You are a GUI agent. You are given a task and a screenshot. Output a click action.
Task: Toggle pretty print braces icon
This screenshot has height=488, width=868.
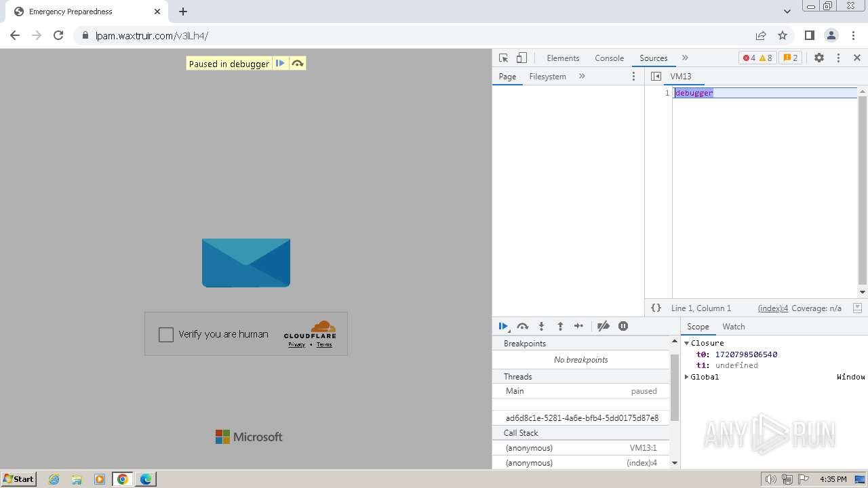[656, 308]
